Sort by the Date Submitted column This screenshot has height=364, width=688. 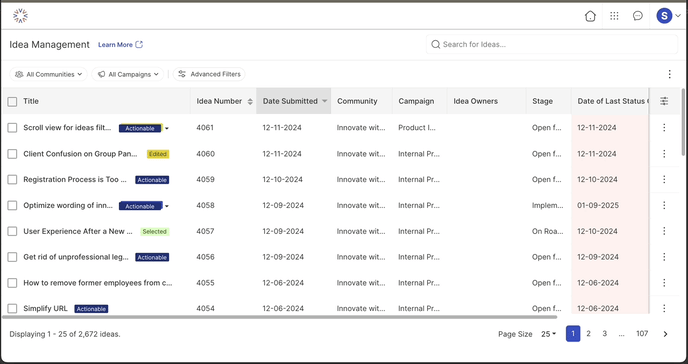pyautogui.click(x=294, y=101)
